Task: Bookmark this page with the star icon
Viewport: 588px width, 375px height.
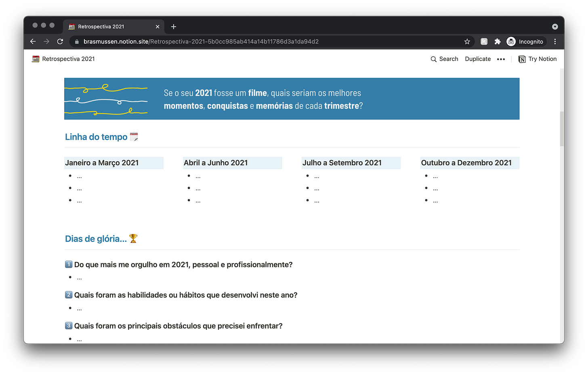Action: 467,42
